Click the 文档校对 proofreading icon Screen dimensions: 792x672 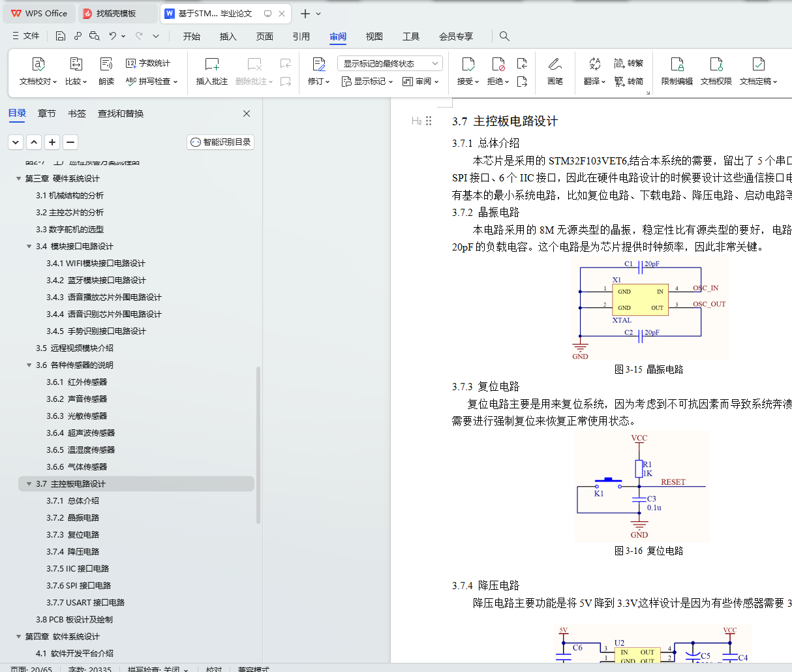pyautogui.click(x=38, y=64)
